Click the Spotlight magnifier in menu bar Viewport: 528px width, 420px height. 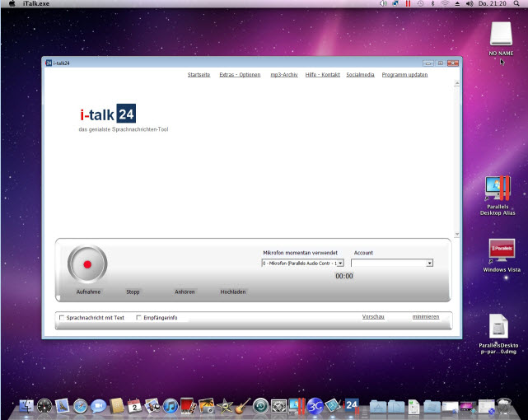(x=516, y=4)
